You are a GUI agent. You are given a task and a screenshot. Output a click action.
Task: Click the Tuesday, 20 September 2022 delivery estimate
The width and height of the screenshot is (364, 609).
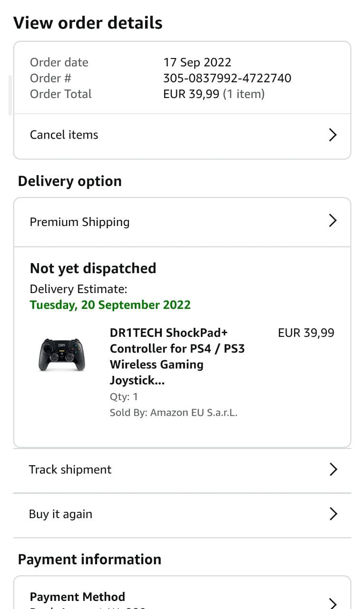(110, 305)
